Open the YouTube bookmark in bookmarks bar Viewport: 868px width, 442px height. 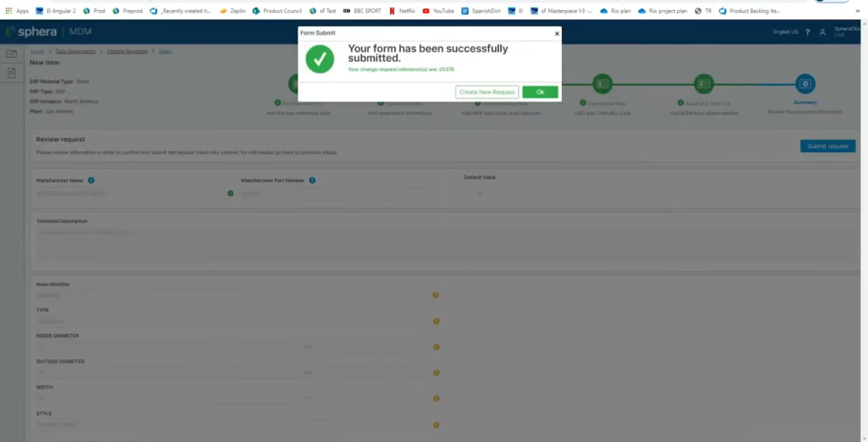442,11
